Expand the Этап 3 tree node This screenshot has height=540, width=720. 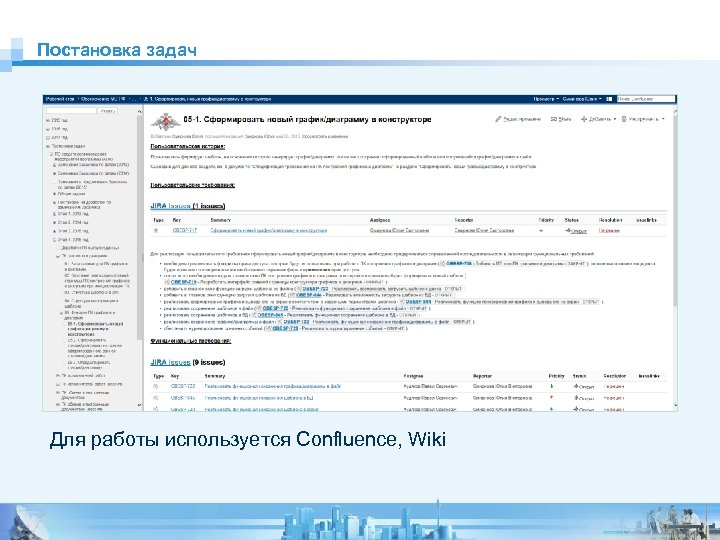point(54,231)
